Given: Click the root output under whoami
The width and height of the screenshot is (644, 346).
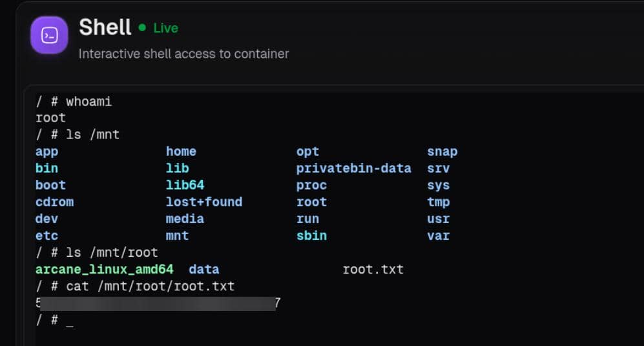Looking at the screenshot, I should (x=50, y=118).
